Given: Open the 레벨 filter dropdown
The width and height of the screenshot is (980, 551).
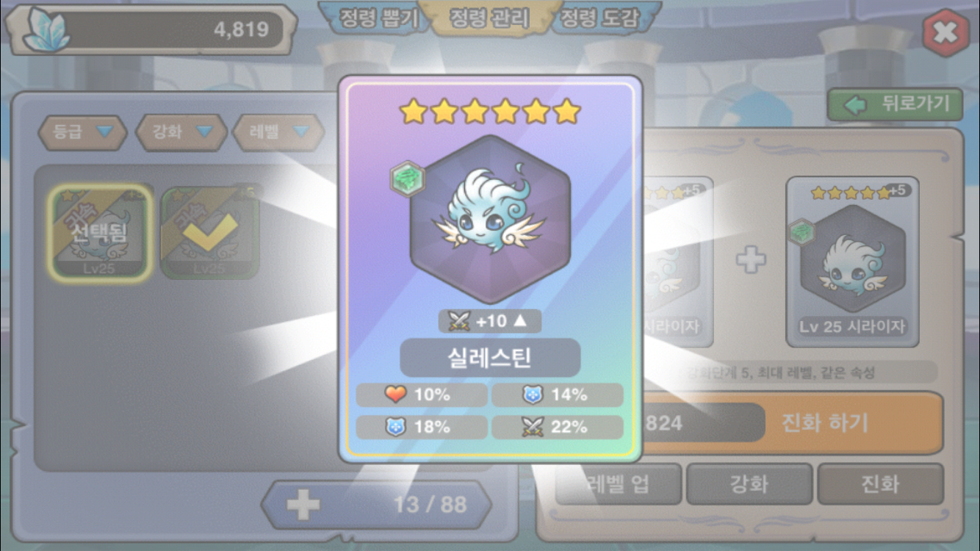Looking at the screenshot, I should (279, 132).
